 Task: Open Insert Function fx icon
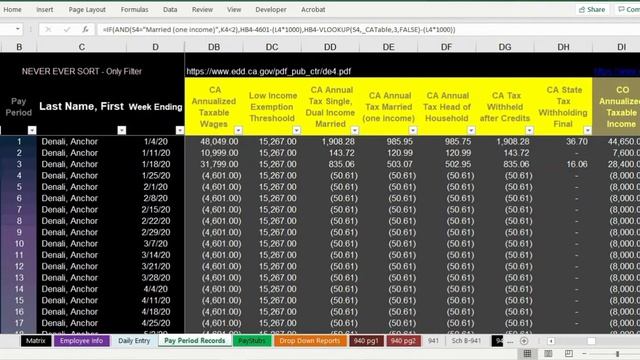point(85,29)
